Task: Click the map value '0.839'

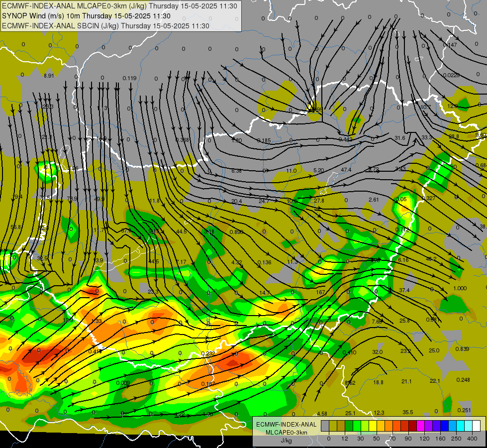Action: (462, 349)
